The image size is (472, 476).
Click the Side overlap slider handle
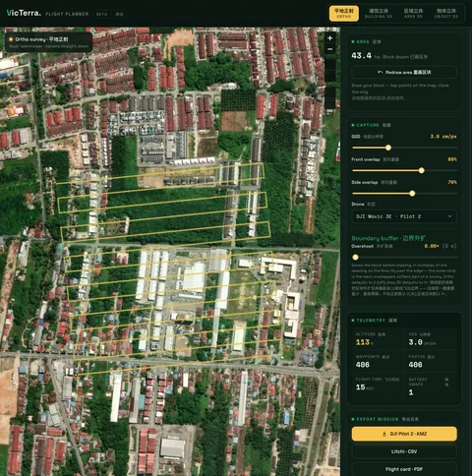coord(412,194)
